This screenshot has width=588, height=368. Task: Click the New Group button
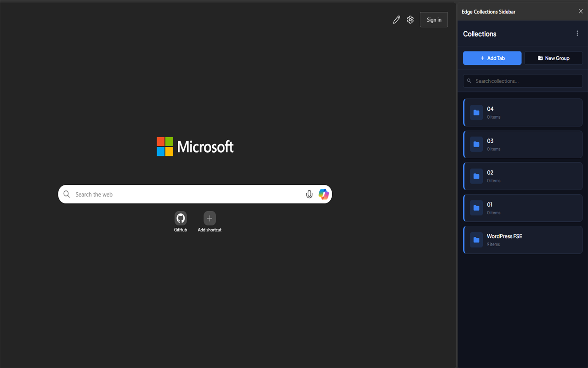(x=554, y=58)
